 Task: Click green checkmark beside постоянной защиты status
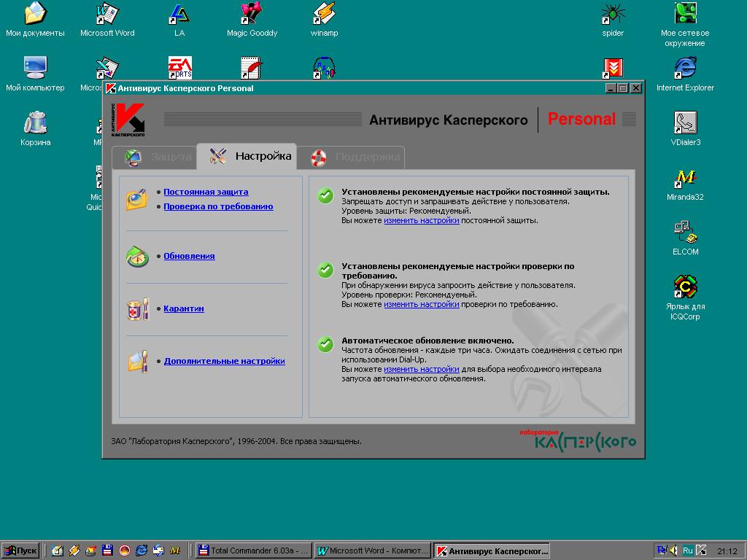pos(325,195)
